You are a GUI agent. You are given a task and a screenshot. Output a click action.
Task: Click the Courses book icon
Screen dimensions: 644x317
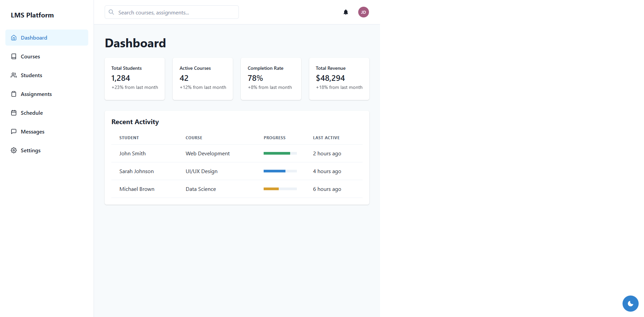(14, 56)
